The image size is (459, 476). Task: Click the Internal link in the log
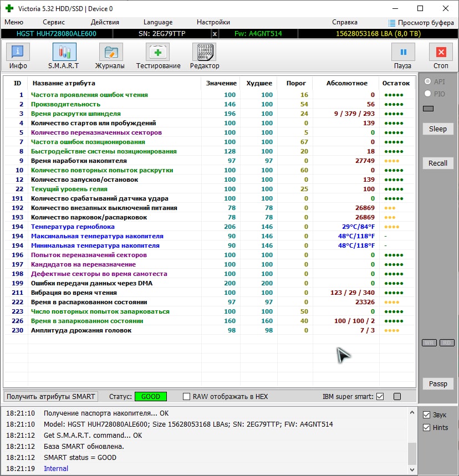pos(56,469)
